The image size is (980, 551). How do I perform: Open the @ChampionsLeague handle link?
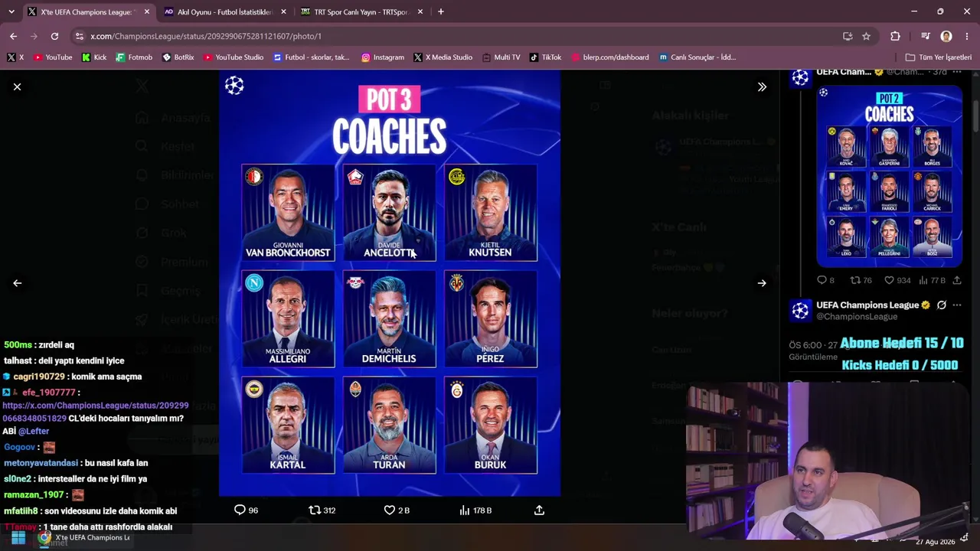857,317
